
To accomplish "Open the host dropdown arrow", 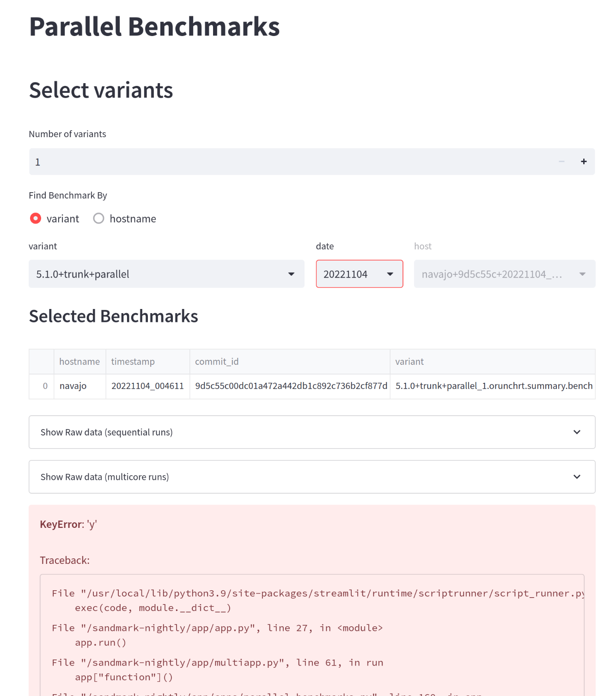I will 582,274.
